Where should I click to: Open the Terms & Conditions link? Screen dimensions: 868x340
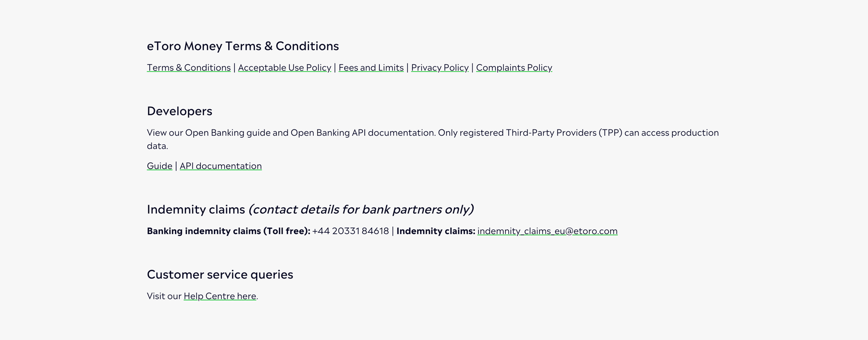[189, 67]
